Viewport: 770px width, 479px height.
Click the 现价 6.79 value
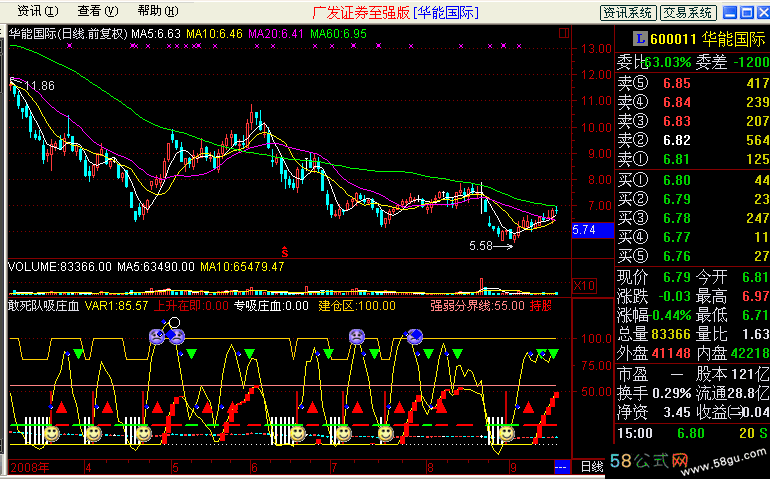677,277
